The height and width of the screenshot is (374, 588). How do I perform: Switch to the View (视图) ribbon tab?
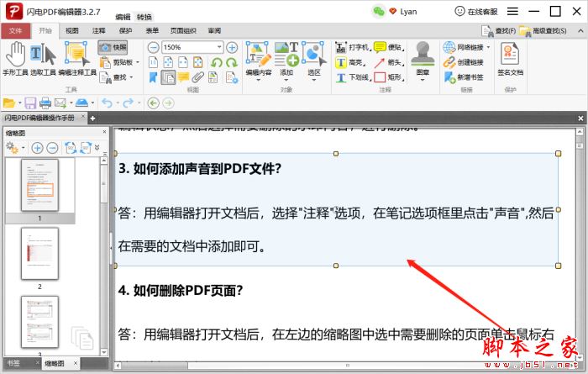pyautogui.click(x=72, y=31)
